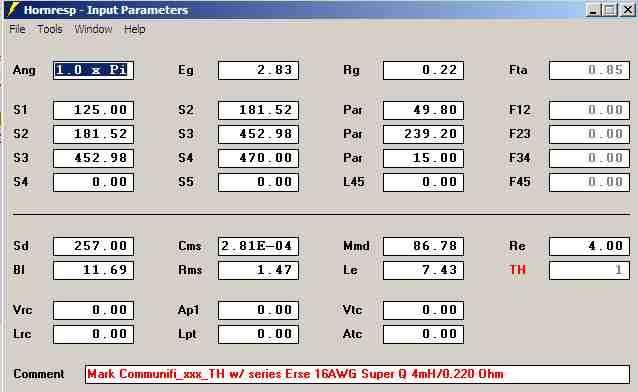Click the Par field showing 239.20

click(423, 134)
